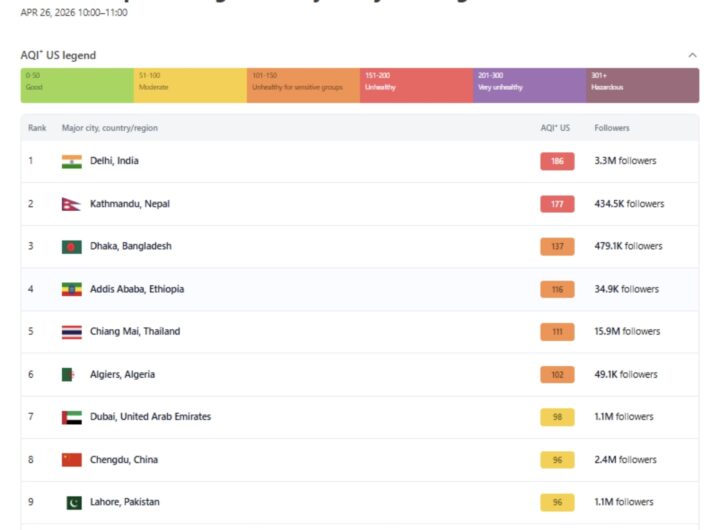Click the Followers column header

coord(612,128)
